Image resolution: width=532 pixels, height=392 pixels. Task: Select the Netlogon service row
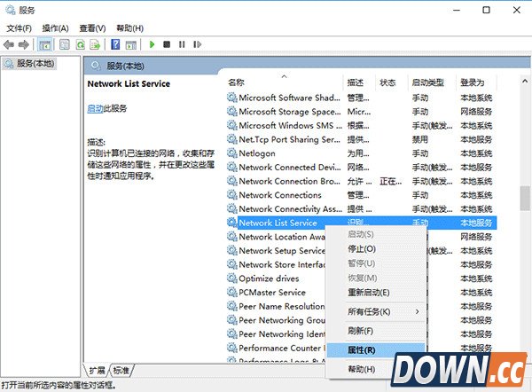tap(362, 153)
